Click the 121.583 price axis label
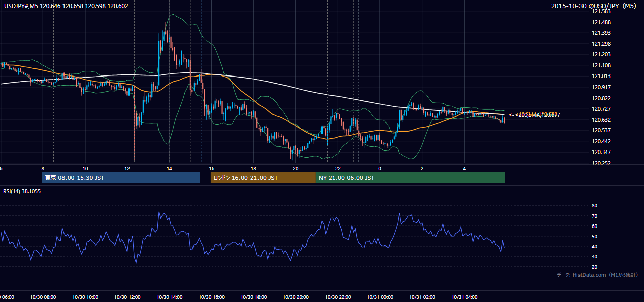Viewport: 644px width, 302px height. [x=601, y=11]
